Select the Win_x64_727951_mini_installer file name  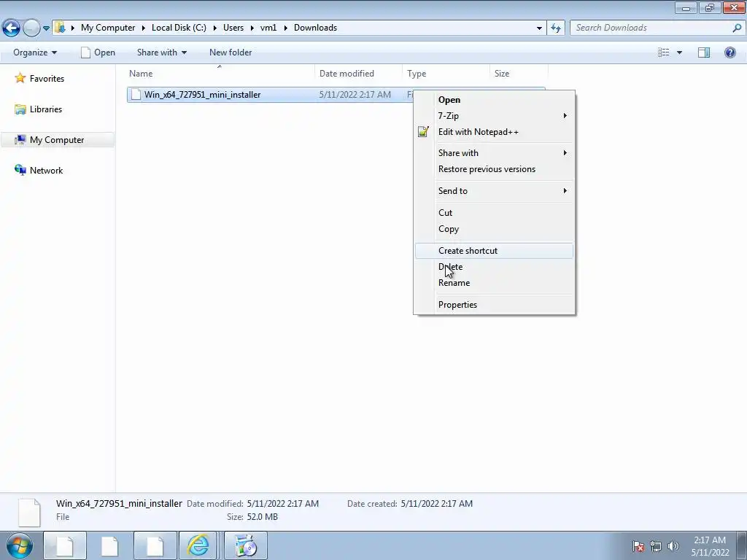[203, 95]
